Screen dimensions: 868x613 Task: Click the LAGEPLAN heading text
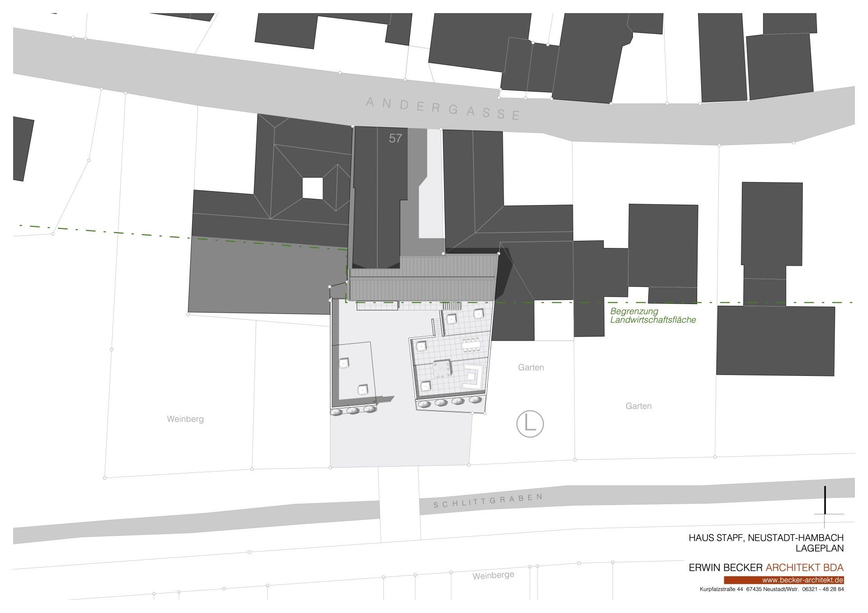(819, 548)
